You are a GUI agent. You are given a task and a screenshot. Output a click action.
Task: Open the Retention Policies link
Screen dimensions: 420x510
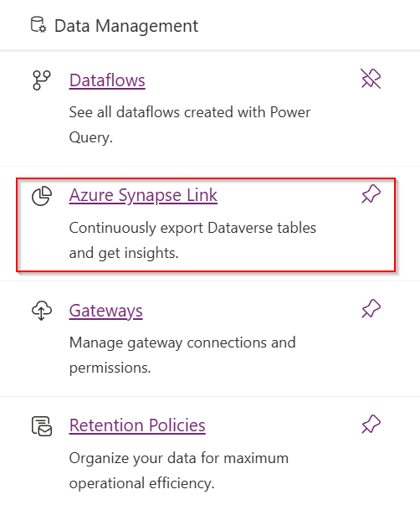pyautogui.click(x=137, y=425)
